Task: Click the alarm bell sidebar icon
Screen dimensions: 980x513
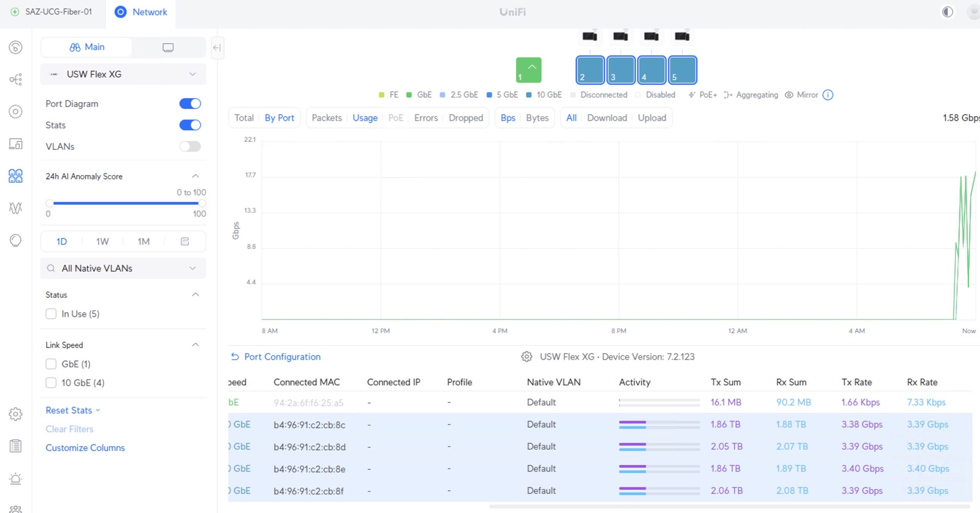Action: (15, 479)
